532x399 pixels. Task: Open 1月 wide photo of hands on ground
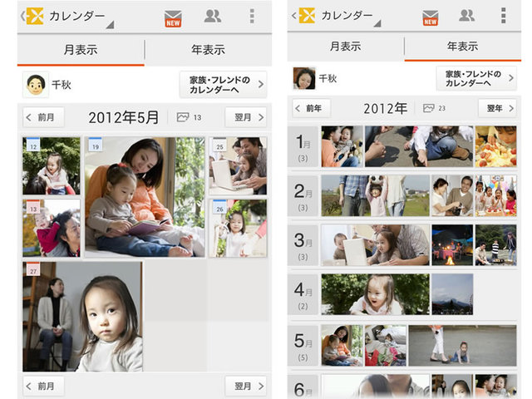coord(419,146)
